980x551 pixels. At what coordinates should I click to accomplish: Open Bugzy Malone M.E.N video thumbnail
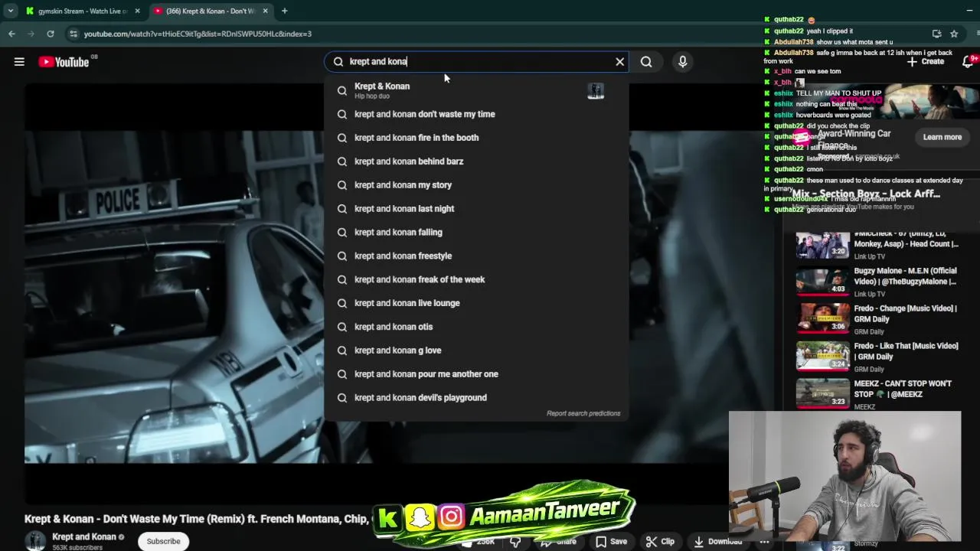822,282
